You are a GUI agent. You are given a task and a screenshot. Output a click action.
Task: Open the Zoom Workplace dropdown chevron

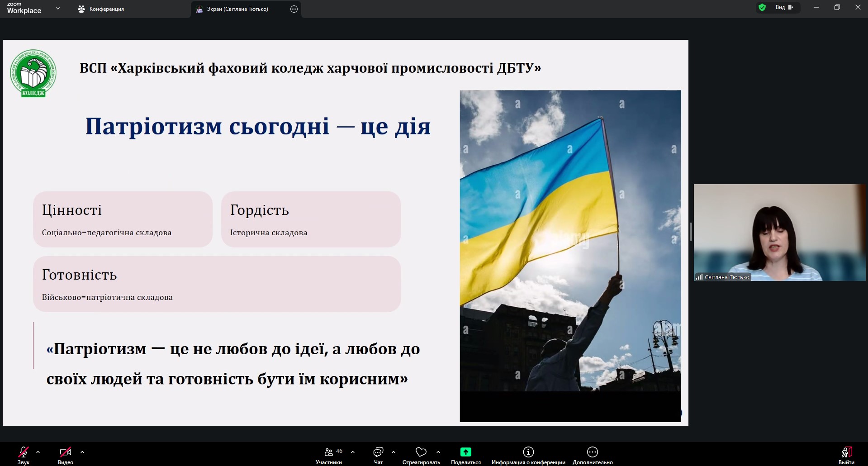(58, 9)
